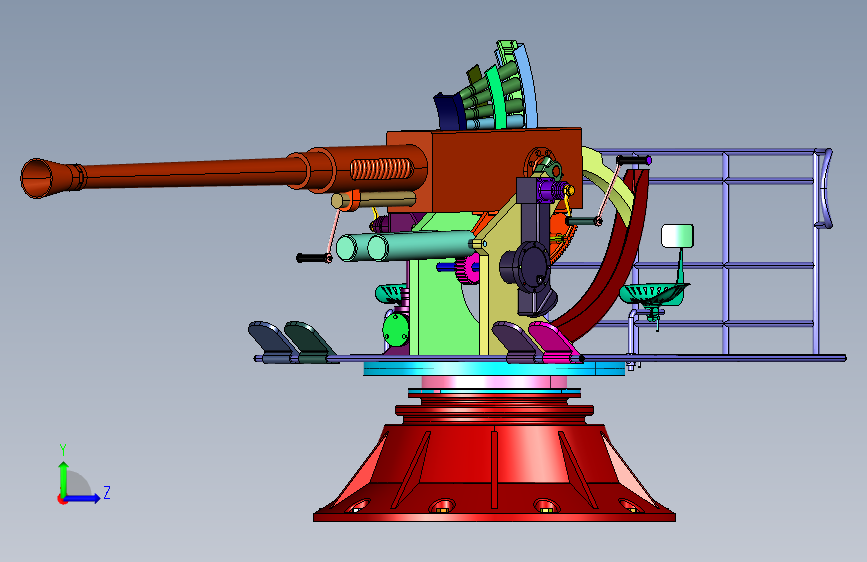Select the dark purple foot pedal

(516, 340)
